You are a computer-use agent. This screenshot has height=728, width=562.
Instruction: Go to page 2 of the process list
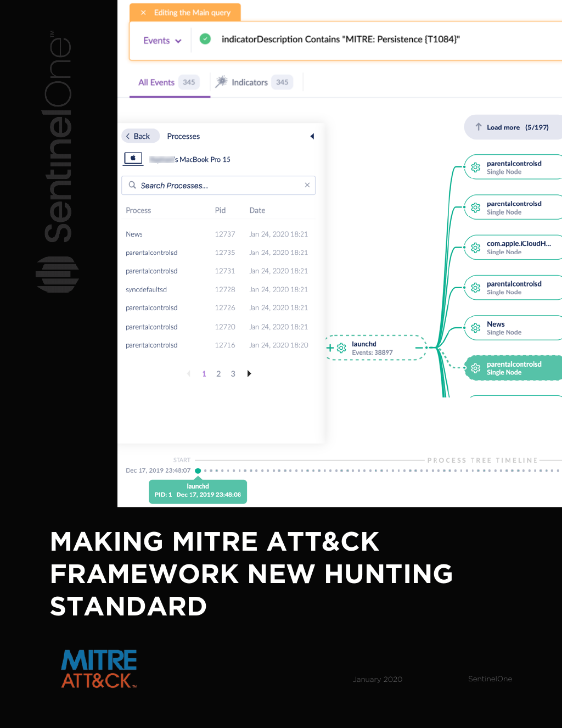pos(218,373)
